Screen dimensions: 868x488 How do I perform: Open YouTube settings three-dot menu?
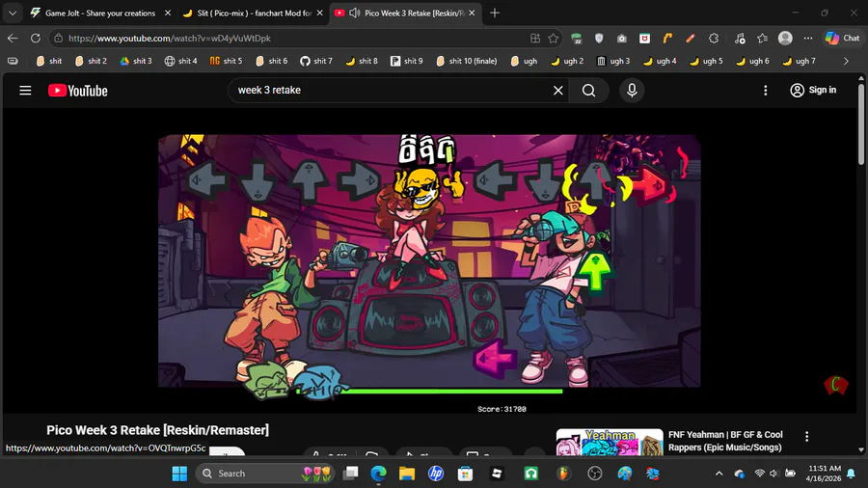(766, 91)
